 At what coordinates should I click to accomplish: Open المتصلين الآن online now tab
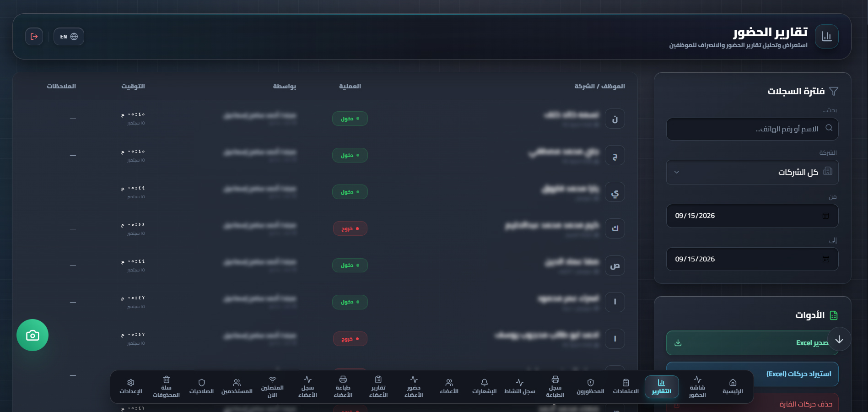[x=272, y=387]
